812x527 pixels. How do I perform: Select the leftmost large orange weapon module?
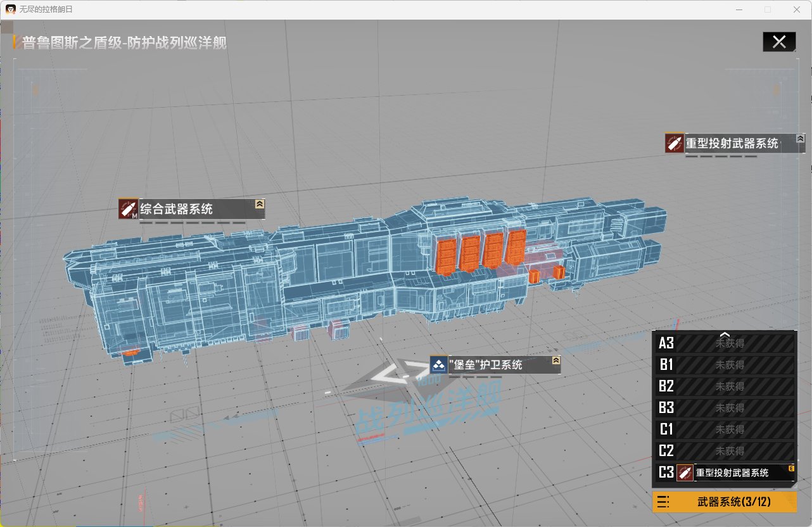(x=448, y=255)
